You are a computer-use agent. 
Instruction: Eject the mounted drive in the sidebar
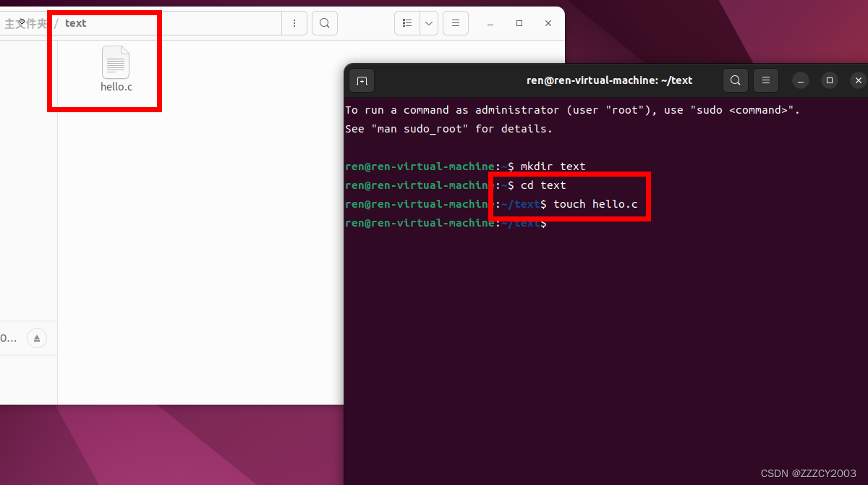point(37,338)
